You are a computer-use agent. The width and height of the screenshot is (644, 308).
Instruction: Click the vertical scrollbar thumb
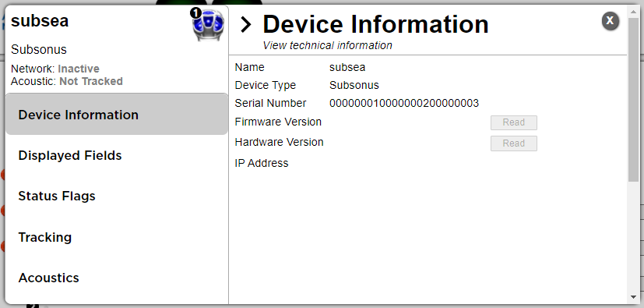pos(633,97)
